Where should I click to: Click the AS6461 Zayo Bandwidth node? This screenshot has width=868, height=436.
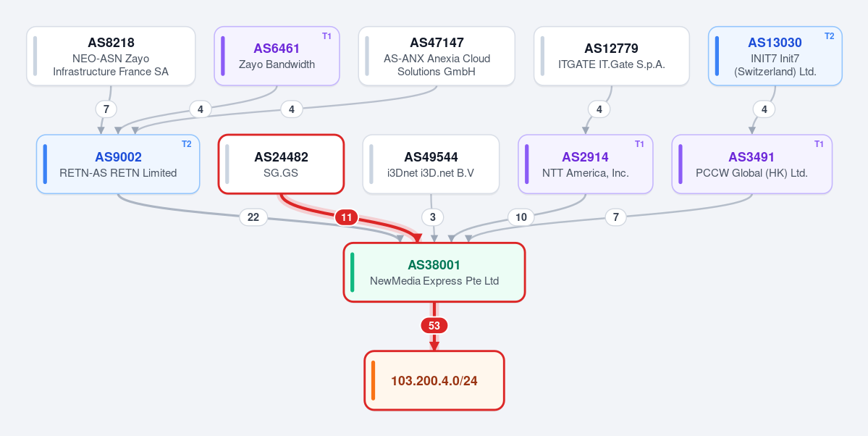(x=277, y=56)
